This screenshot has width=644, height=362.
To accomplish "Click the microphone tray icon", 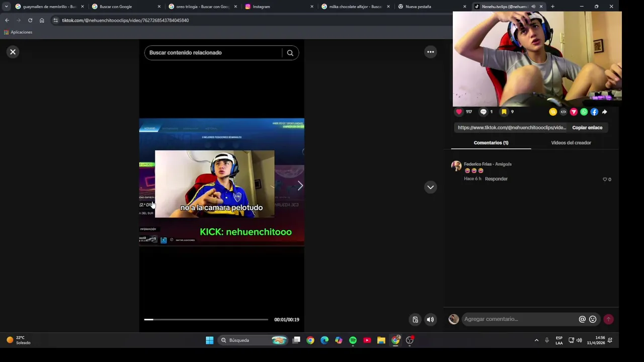I will click(547, 340).
